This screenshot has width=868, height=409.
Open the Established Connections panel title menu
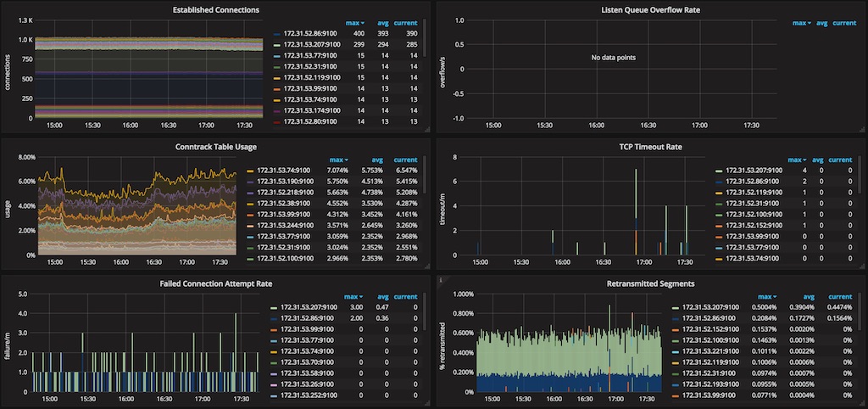tap(216, 10)
